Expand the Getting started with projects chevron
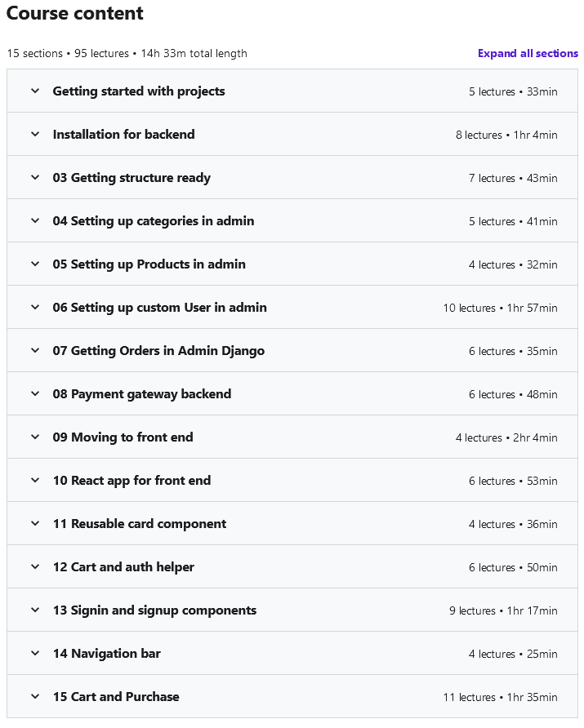 pos(35,91)
